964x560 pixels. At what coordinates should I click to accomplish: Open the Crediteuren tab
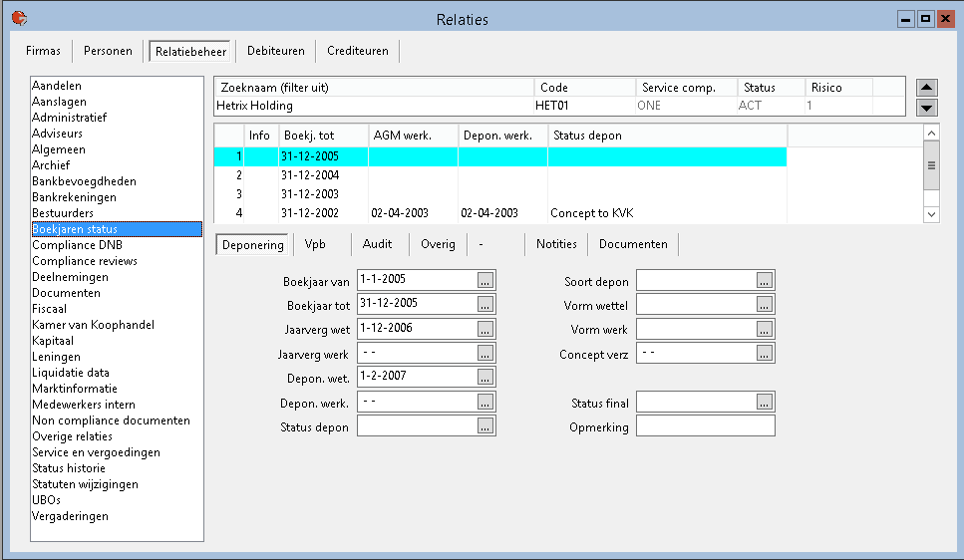(x=358, y=51)
